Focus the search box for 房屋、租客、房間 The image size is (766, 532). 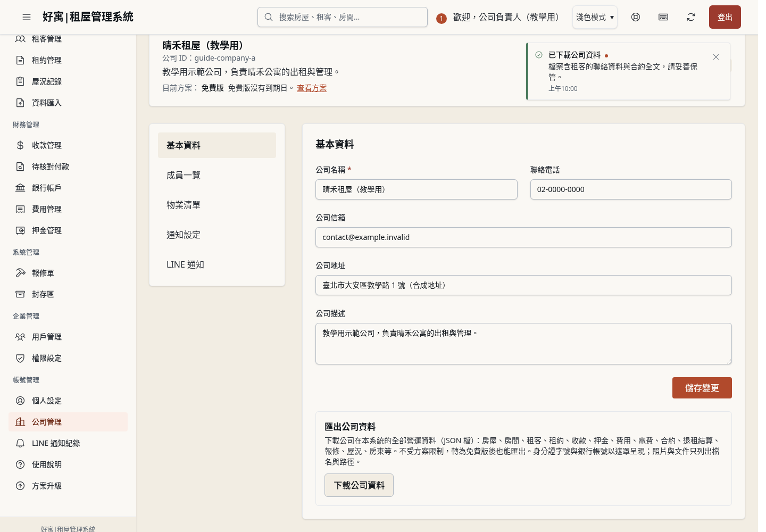point(343,17)
